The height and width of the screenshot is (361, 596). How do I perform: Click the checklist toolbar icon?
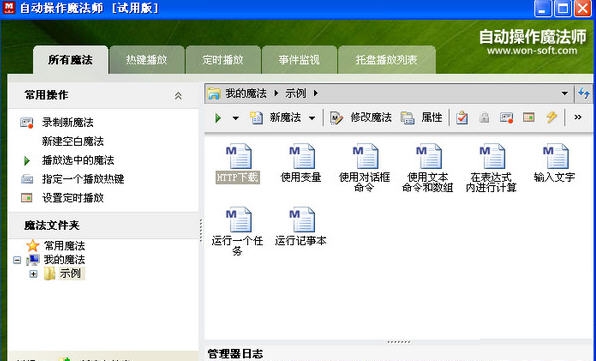(x=462, y=118)
